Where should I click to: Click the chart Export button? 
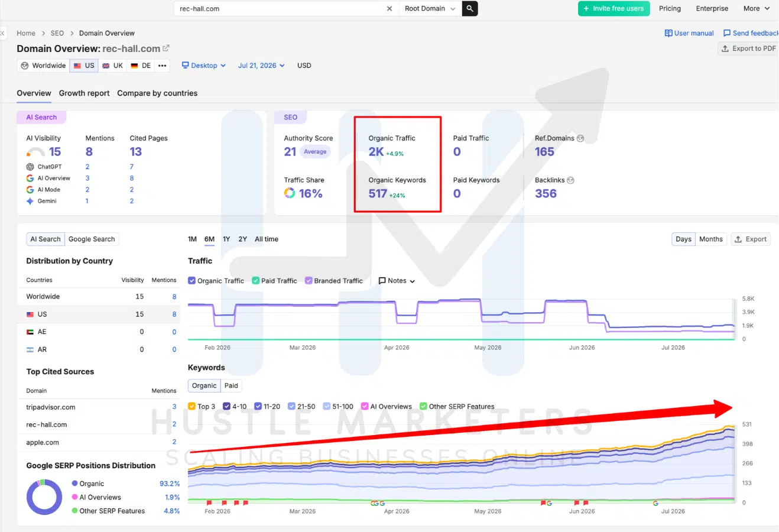pos(751,239)
